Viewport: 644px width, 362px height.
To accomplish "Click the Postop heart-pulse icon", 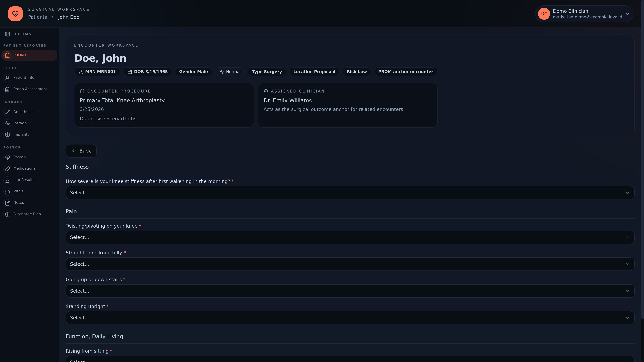I will [x=8, y=157].
